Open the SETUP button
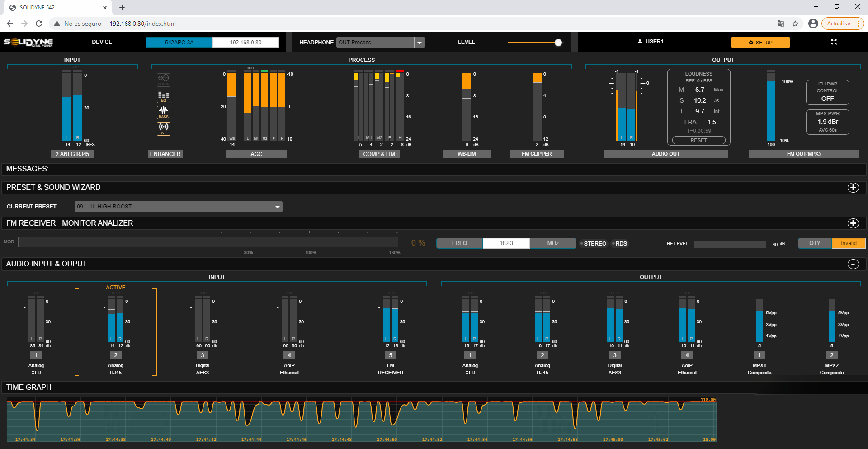The width and height of the screenshot is (868, 449). [760, 43]
